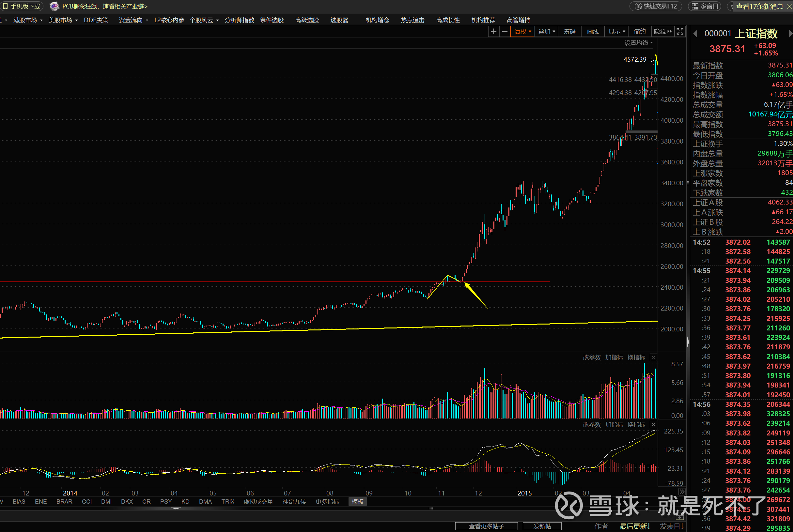Click the 多窗口 multi-window icon
The width and height of the screenshot is (793, 532).
pos(695,6)
